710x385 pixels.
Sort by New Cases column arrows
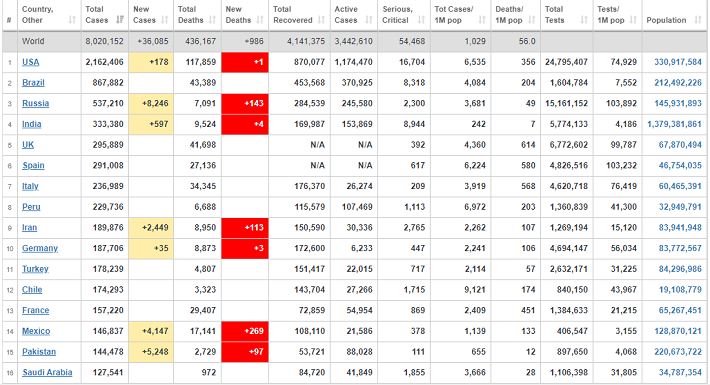point(165,20)
